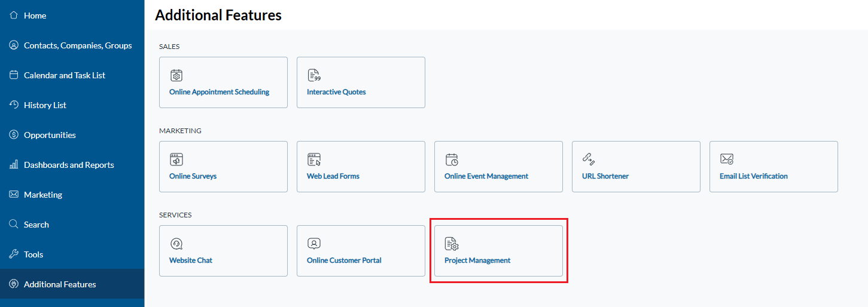Click the History List clock icon
Screen dimensions: 868x307
pos(14,105)
